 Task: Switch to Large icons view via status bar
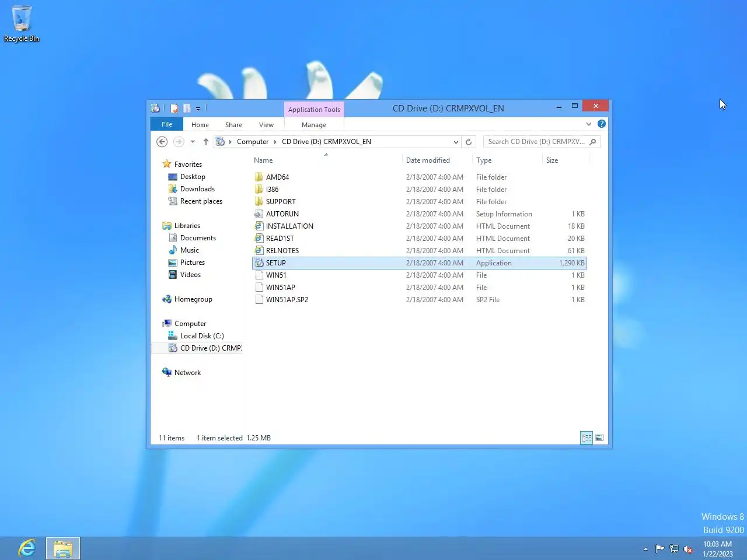[599, 437]
